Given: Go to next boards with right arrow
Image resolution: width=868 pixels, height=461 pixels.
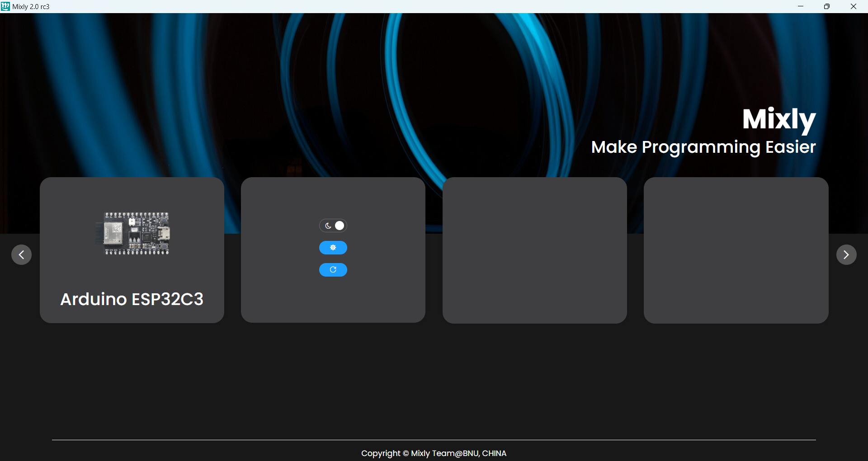Looking at the screenshot, I should click(x=846, y=255).
